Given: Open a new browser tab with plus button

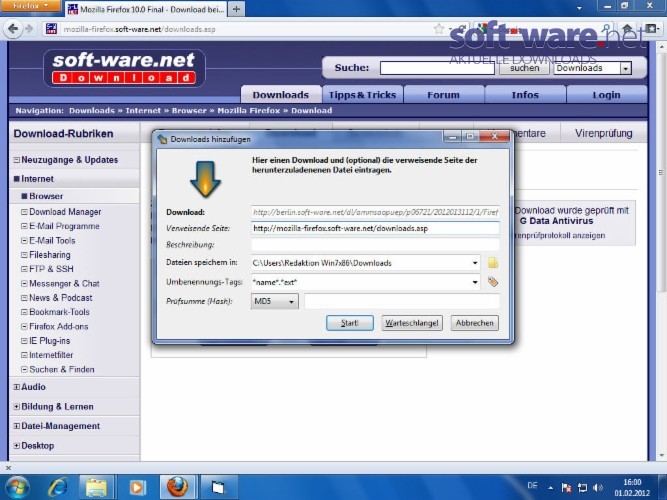Looking at the screenshot, I should (x=237, y=9).
